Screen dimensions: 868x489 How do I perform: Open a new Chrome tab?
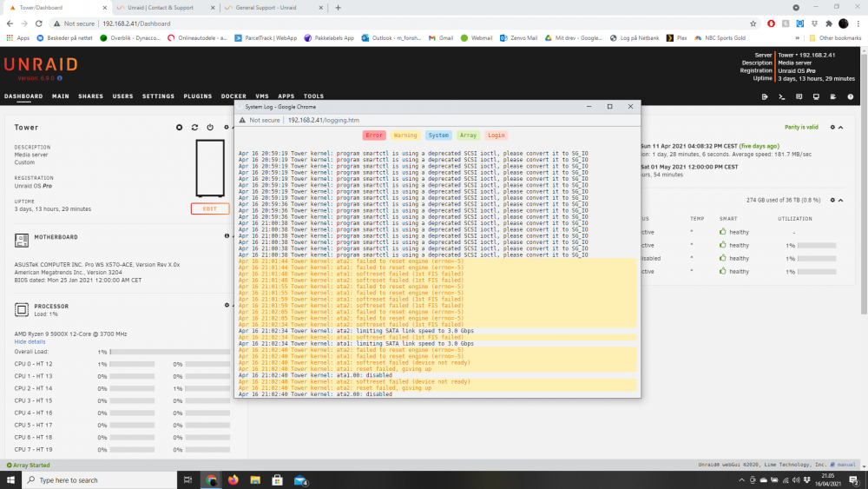coord(338,8)
